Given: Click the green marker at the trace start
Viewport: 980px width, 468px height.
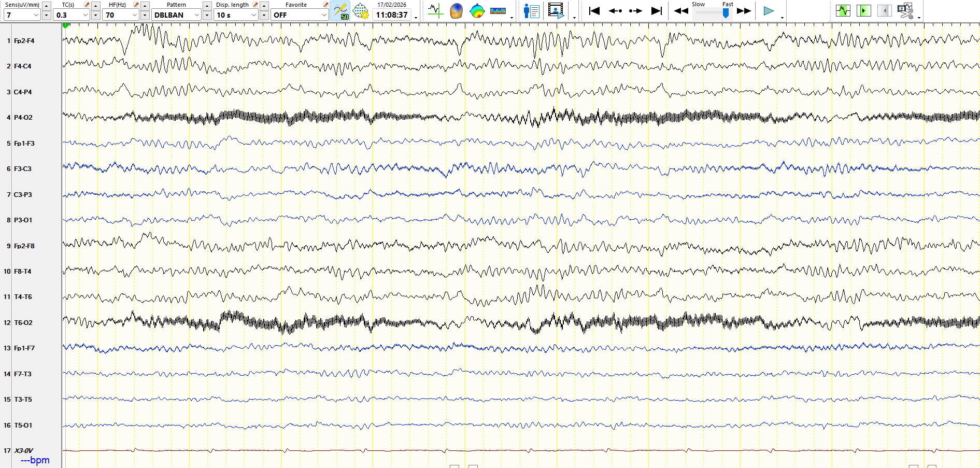Looking at the screenshot, I should tap(66, 25).
